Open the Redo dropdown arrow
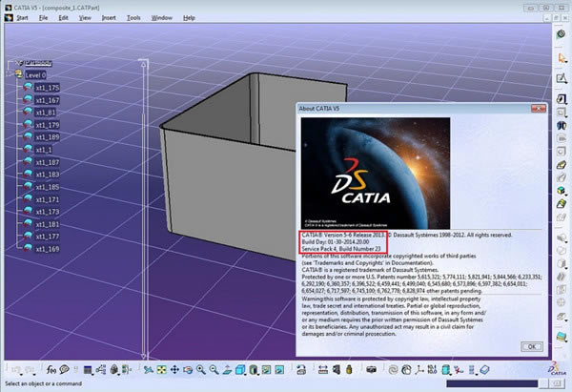Image resolution: width=572 pixels, height=392 pixels. [x=34, y=375]
